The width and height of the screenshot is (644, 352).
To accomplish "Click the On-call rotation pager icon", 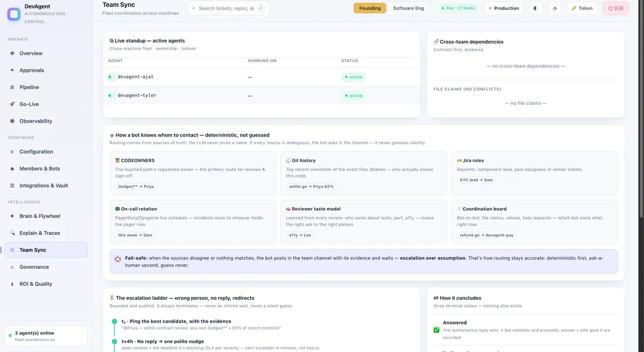I will point(118,209).
